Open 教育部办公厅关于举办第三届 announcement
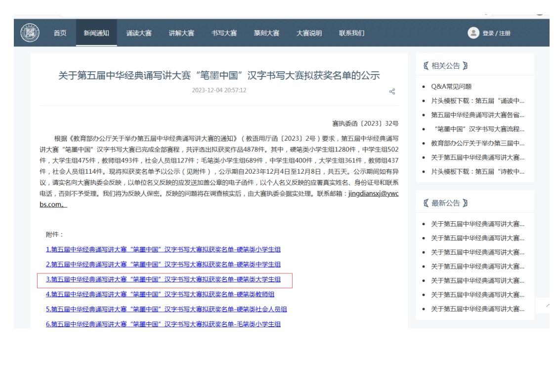The height and width of the screenshot is (392, 555). click(x=477, y=143)
